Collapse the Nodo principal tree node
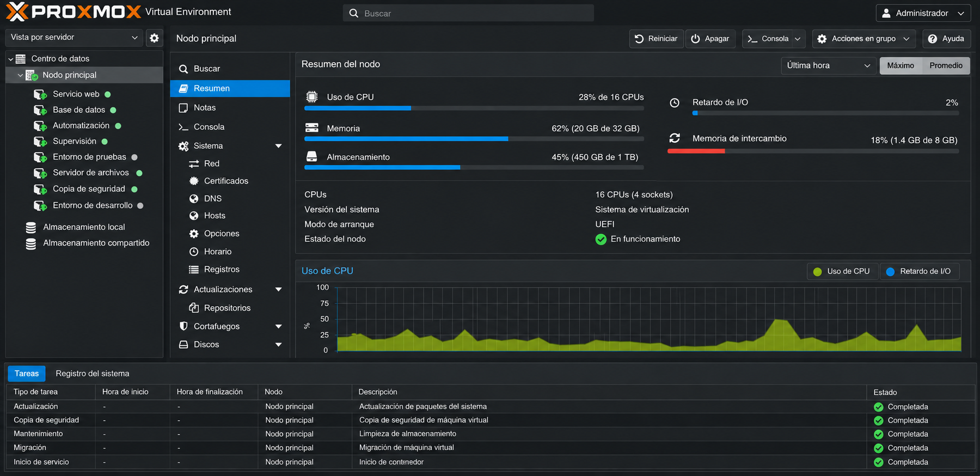The width and height of the screenshot is (980, 476). coord(20,75)
